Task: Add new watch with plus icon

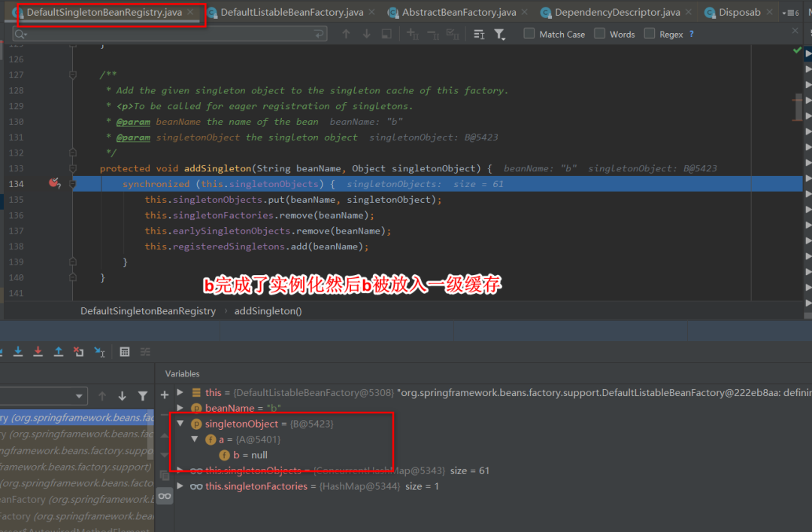Action: 165,394
